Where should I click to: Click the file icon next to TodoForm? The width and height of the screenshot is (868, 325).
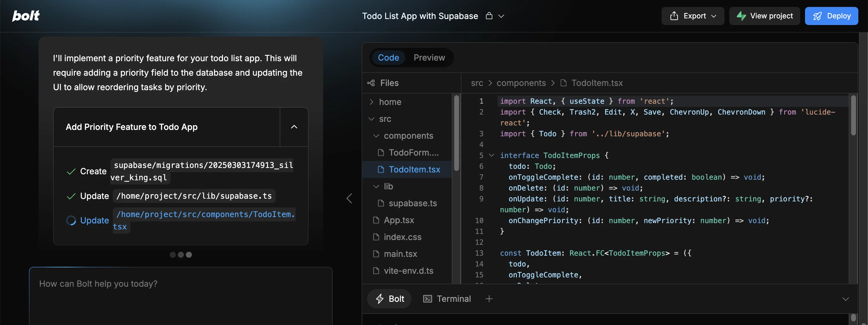(x=381, y=152)
